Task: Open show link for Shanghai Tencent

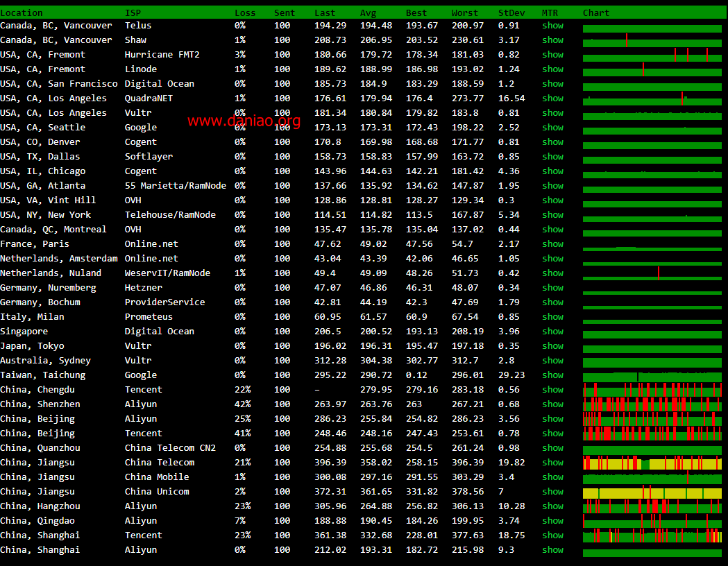Action: 552,535
